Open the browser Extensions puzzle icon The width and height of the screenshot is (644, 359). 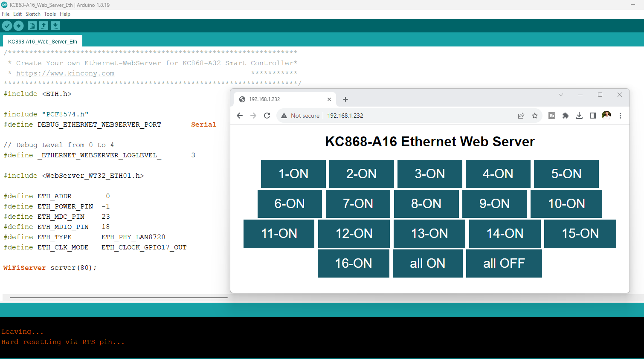click(x=566, y=116)
